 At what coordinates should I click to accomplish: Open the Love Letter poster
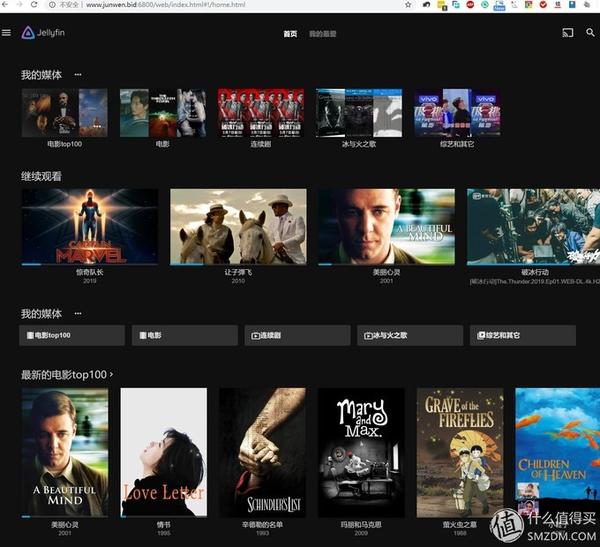pyautogui.click(x=164, y=452)
